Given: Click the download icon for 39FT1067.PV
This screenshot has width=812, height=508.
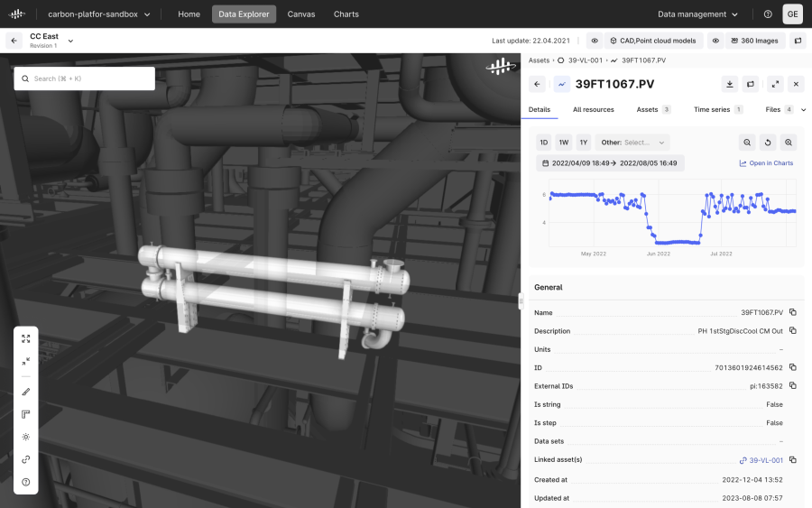Looking at the screenshot, I should pos(729,84).
